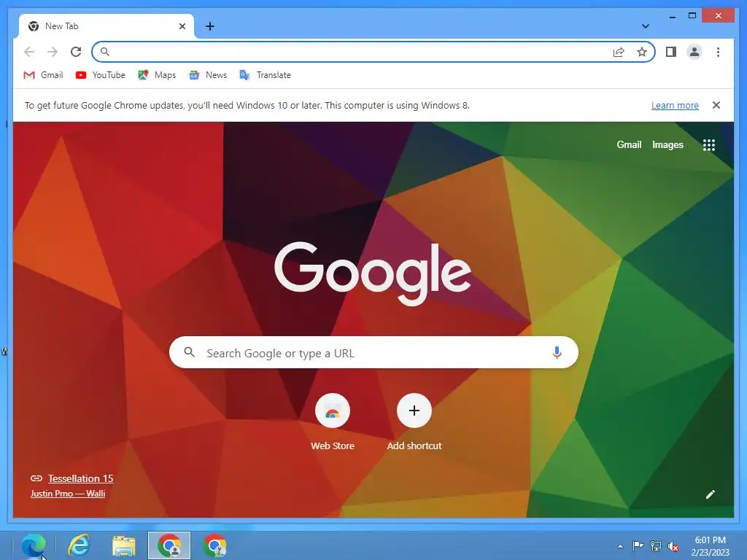Open the Google apps grid
This screenshot has height=560, width=747.
pos(709,145)
